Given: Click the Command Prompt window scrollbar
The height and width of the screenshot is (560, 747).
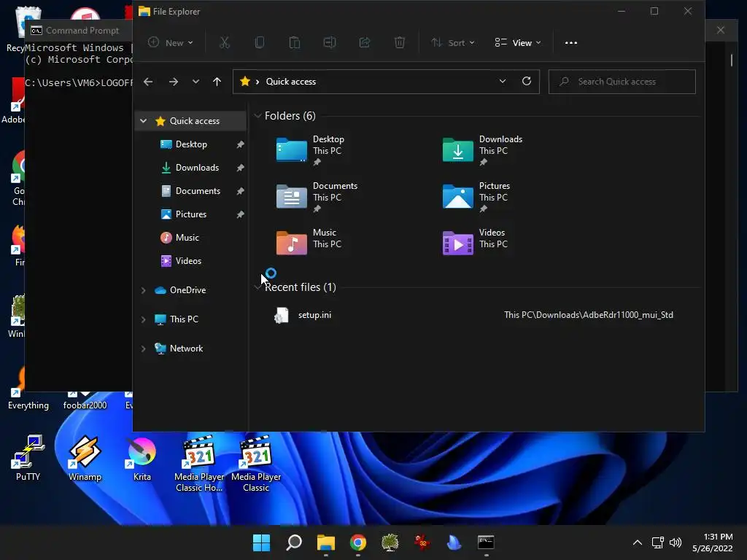Looking at the screenshot, I should pos(731,61).
